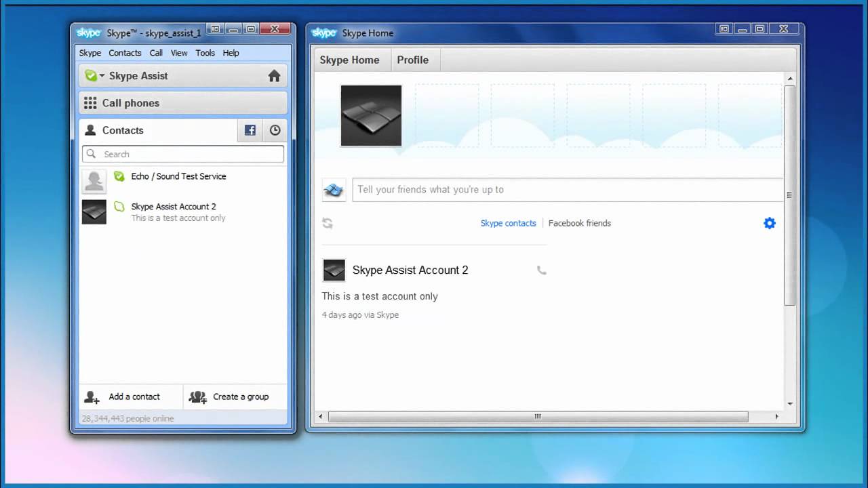Click the settings gear in Skype Home

[x=769, y=223]
